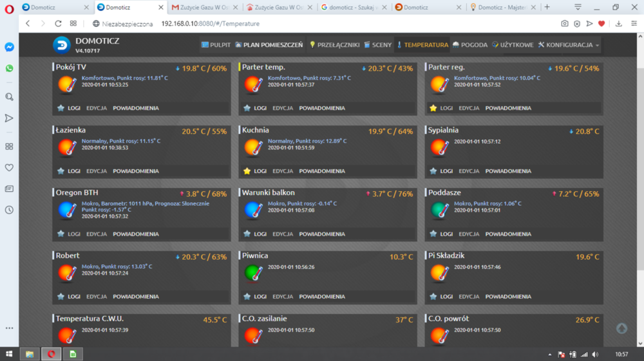
Task: Click the address bar URL
Action: 211,24
